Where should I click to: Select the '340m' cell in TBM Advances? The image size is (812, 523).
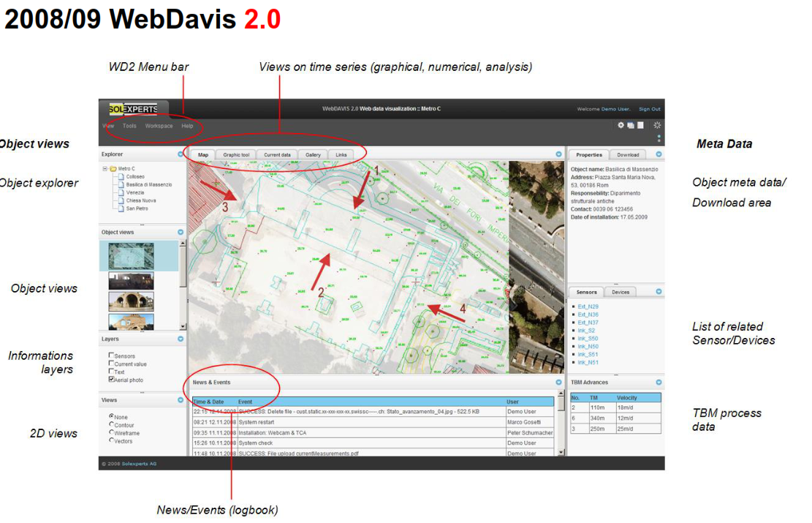[x=602, y=418]
